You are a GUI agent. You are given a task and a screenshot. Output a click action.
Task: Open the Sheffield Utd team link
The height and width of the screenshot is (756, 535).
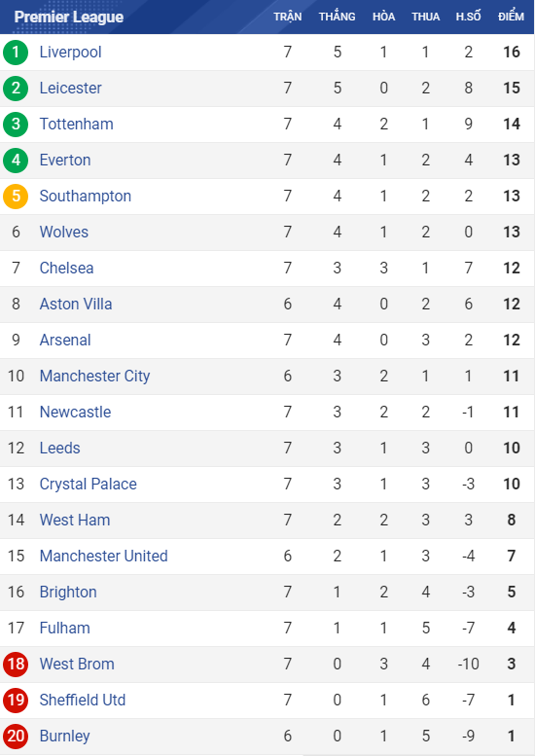coord(83,701)
